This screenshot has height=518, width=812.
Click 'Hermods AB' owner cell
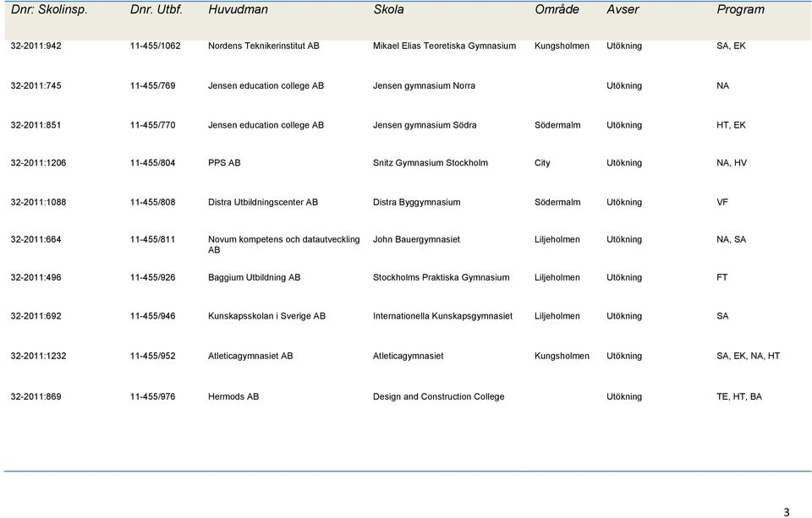click(233, 397)
